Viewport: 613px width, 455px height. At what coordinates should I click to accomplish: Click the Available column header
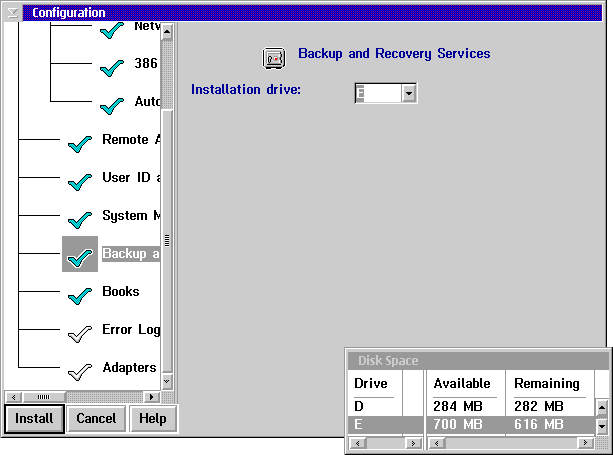click(462, 383)
